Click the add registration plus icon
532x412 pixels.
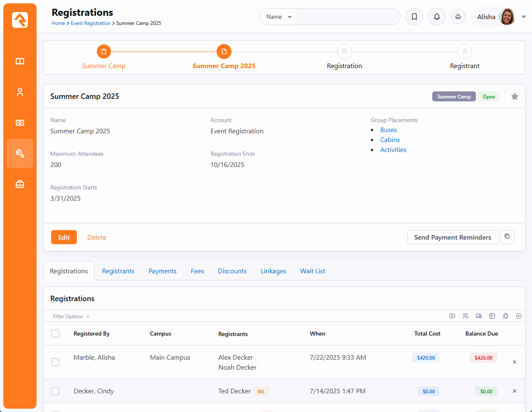(x=519, y=316)
